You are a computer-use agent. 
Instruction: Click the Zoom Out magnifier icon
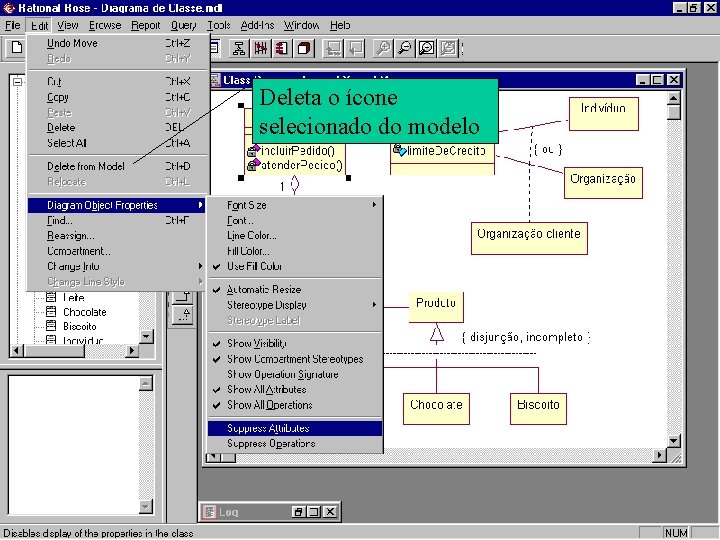[405, 48]
